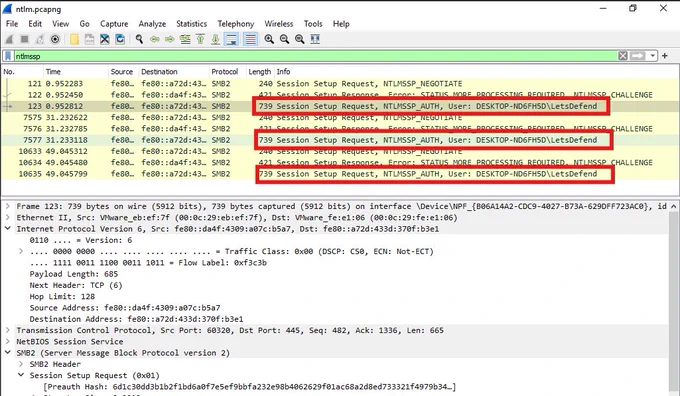This screenshot has height=396, width=680.
Task: Click the restart capture icon
Action: tap(39, 39)
